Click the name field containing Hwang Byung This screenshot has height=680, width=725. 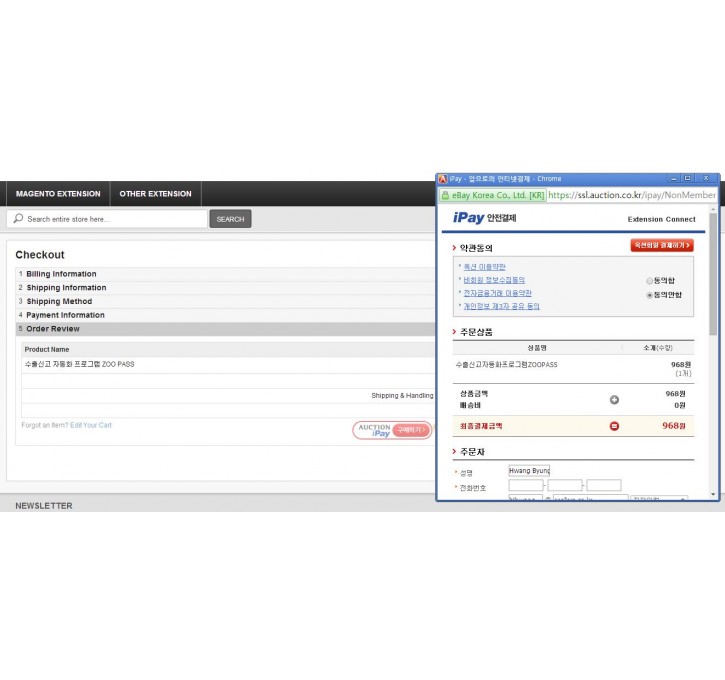(x=529, y=470)
